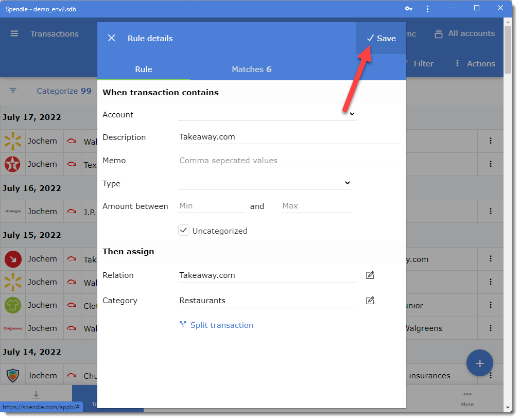This screenshot has width=520, height=420.
Task: Click the Min amount field
Action: click(212, 206)
